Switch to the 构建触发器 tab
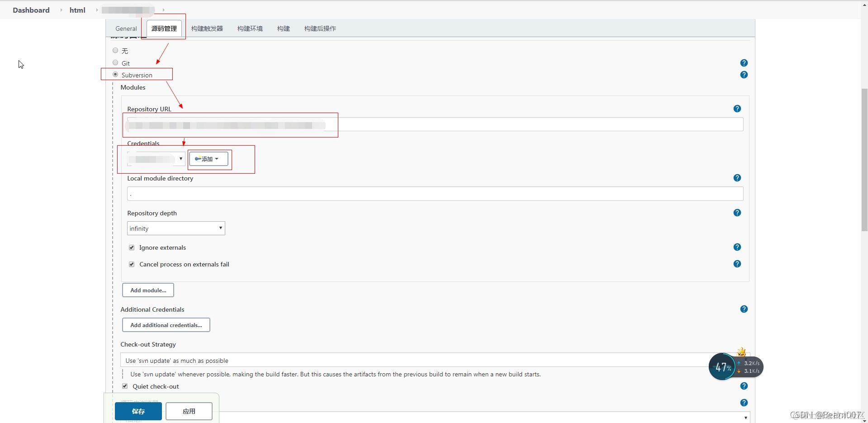 click(207, 29)
